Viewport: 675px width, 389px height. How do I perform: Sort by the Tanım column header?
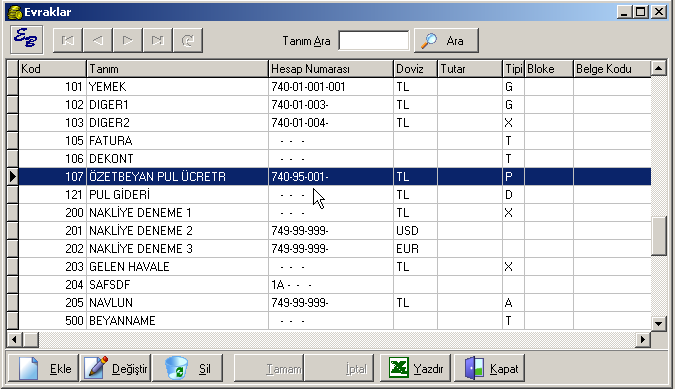point(177,69)
